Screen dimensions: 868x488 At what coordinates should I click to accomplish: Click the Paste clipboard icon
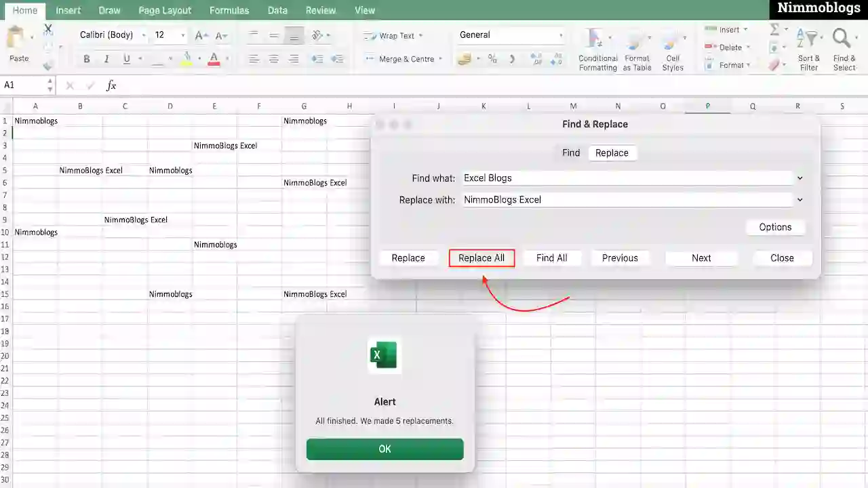tap(17, 38)
